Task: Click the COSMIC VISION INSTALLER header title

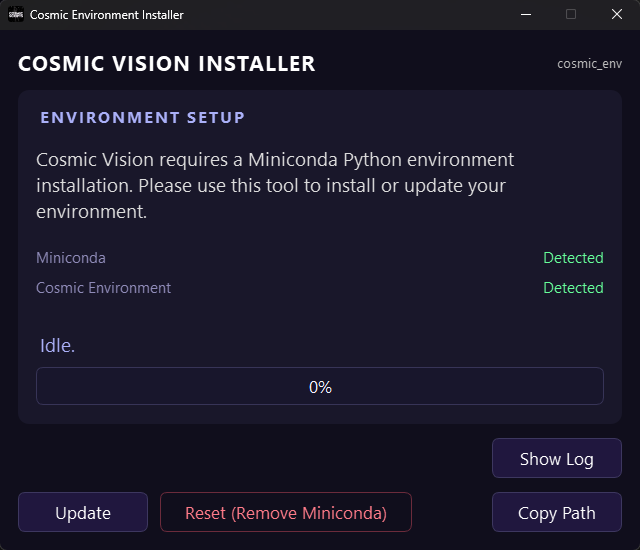Action: point(167,64)
